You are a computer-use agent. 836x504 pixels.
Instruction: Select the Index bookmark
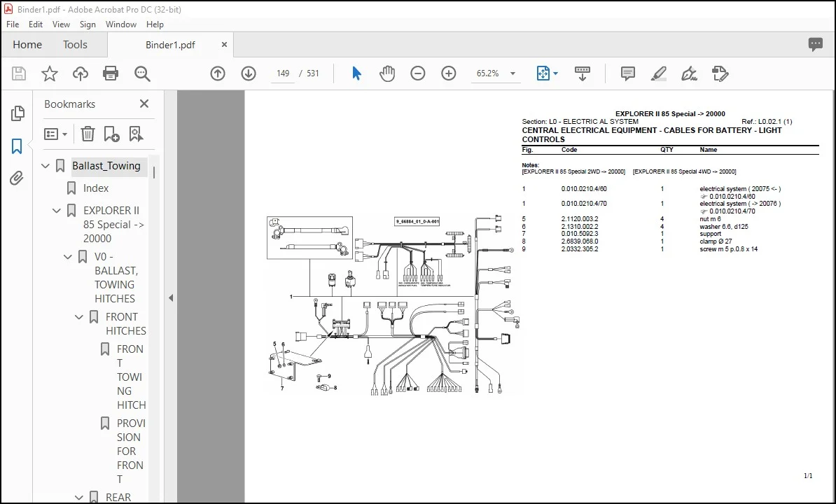coord(96,188)
